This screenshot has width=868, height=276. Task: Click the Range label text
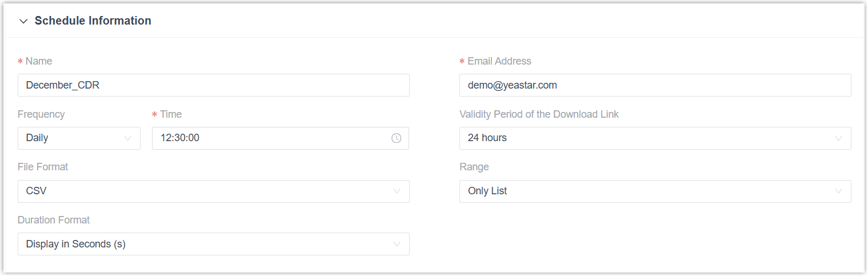click(x=474, y=167)
